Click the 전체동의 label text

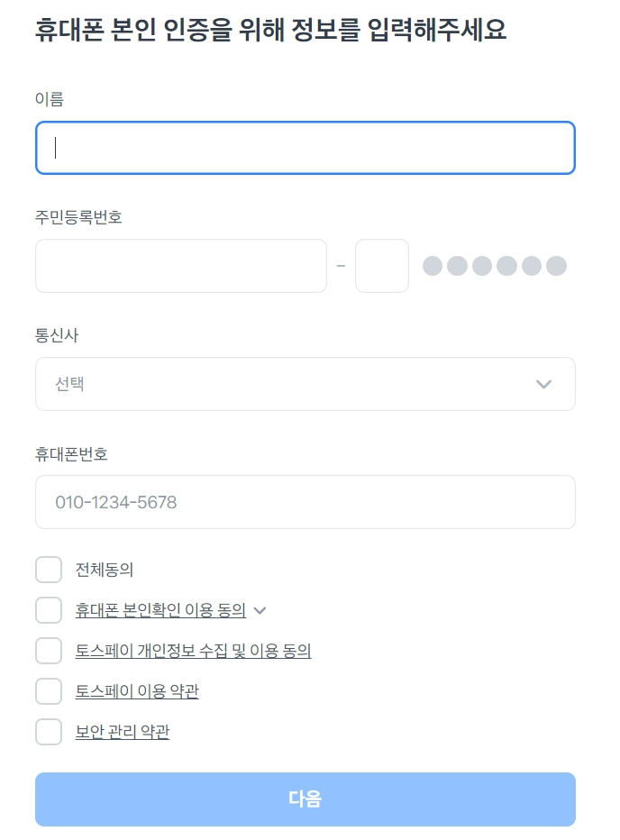coord(105,570)
